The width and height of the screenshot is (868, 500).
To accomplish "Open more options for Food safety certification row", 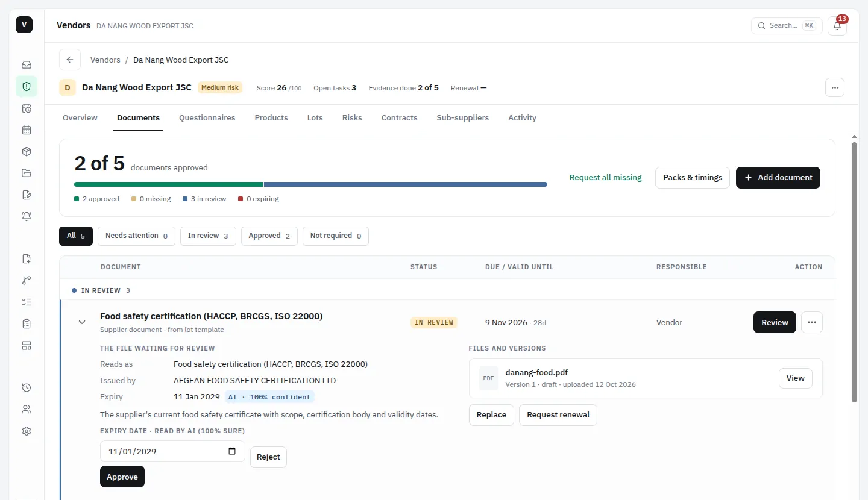I will 812,322.
